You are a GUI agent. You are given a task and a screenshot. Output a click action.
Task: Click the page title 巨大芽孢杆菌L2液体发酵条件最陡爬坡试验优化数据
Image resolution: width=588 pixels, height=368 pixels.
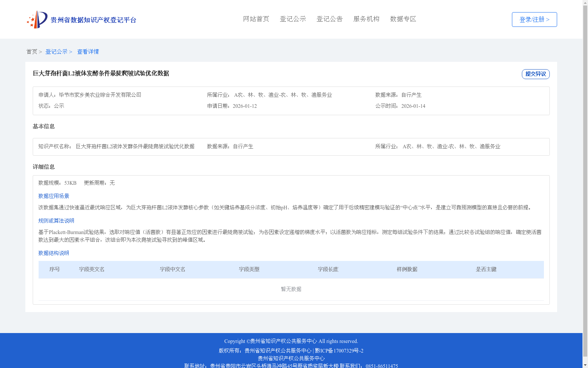(101, 73)
